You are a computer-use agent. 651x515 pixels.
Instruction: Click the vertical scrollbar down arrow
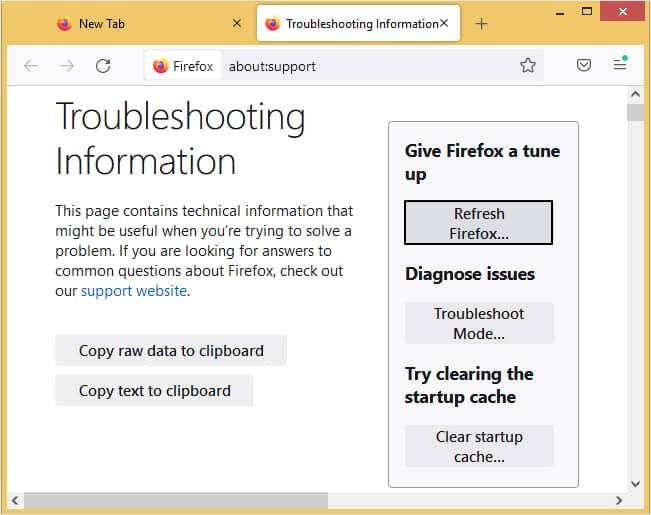pos(635,483)
